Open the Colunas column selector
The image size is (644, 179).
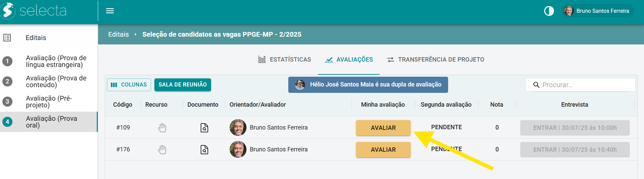coord(129,85)
